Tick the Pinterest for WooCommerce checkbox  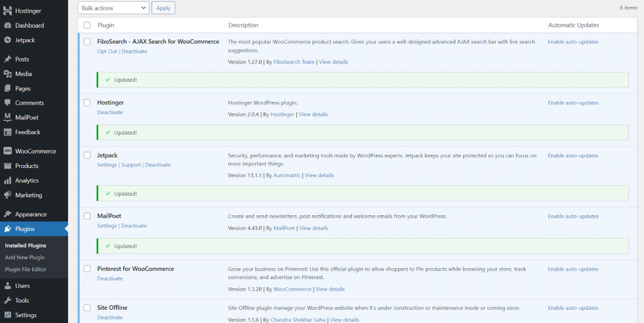tap(87, 269)
